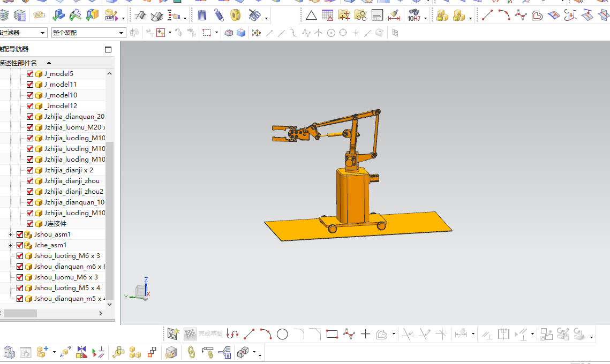Open the type filter dropdown (过滤器)
The width and height of the screenshot is (610, 364).
[x=24, y=33]
